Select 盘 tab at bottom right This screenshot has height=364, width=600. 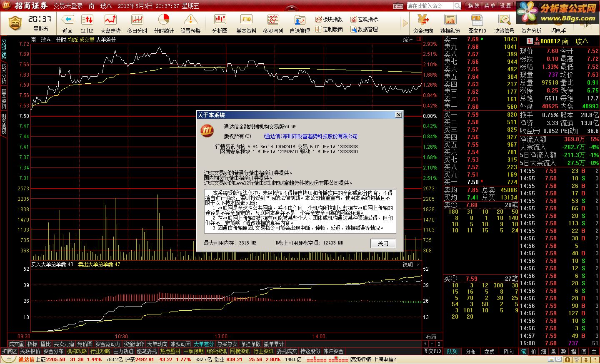pos(553,352)
